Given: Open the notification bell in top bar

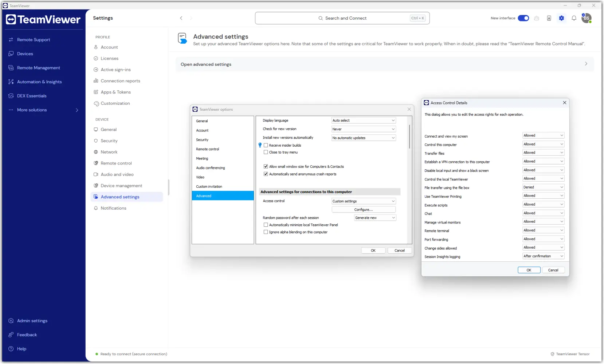Looking at the screenshot, I should click(x=574, y=18).
